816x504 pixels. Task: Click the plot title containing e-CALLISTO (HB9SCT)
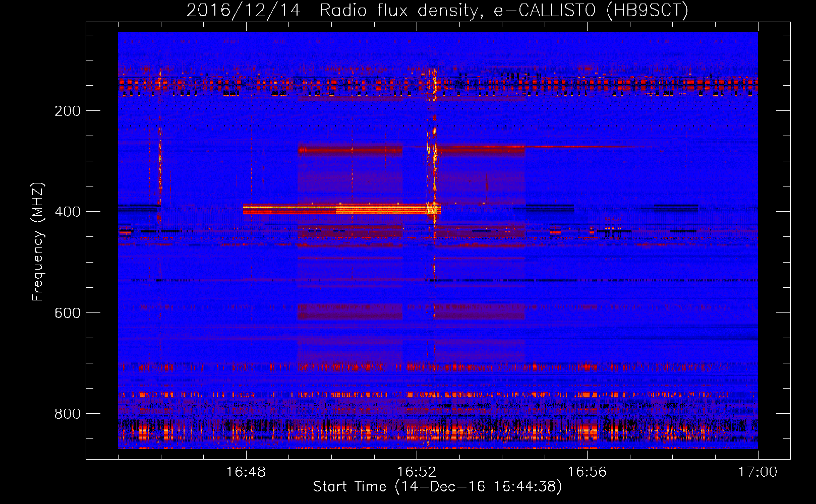(437, 10)
